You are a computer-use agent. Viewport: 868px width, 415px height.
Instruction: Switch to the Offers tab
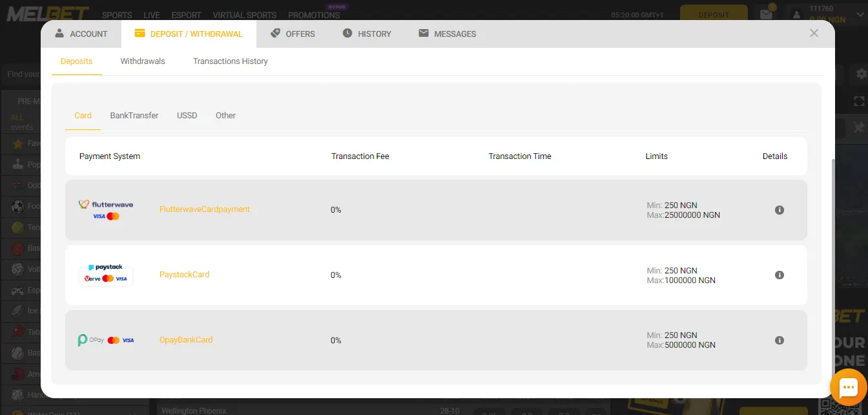point(293,34)
